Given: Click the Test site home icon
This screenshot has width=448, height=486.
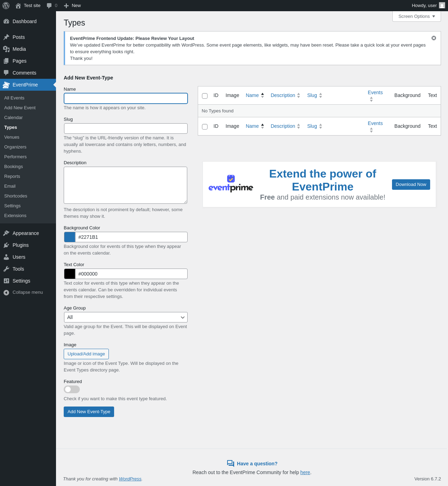Looking at the screenshot, I should pos(18,6).
